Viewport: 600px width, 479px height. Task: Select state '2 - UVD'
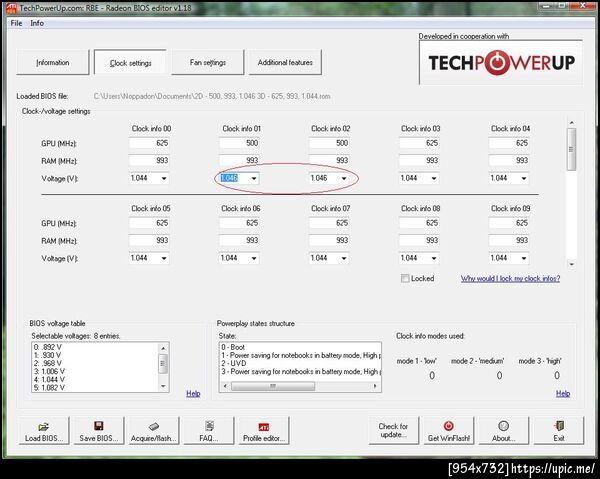coord(234,363)
